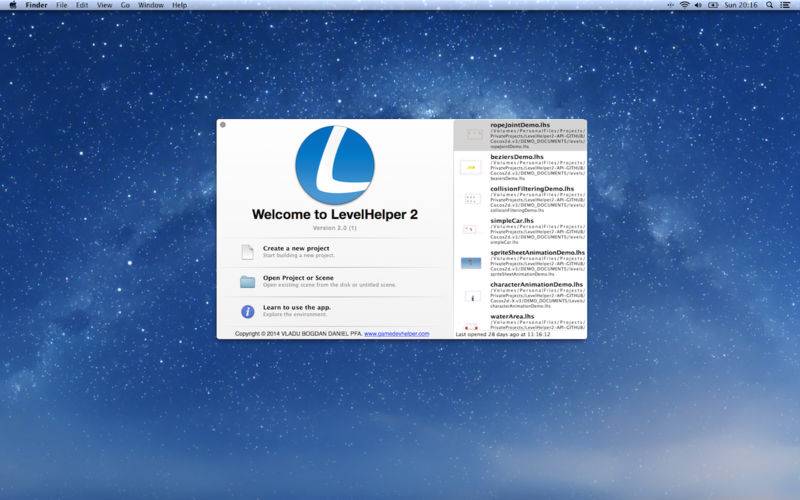Select spriteSheetAnimationDemo.lhs thumbnail
The width and height of the screenshot is (800, 500).
[x=470, y=263]
